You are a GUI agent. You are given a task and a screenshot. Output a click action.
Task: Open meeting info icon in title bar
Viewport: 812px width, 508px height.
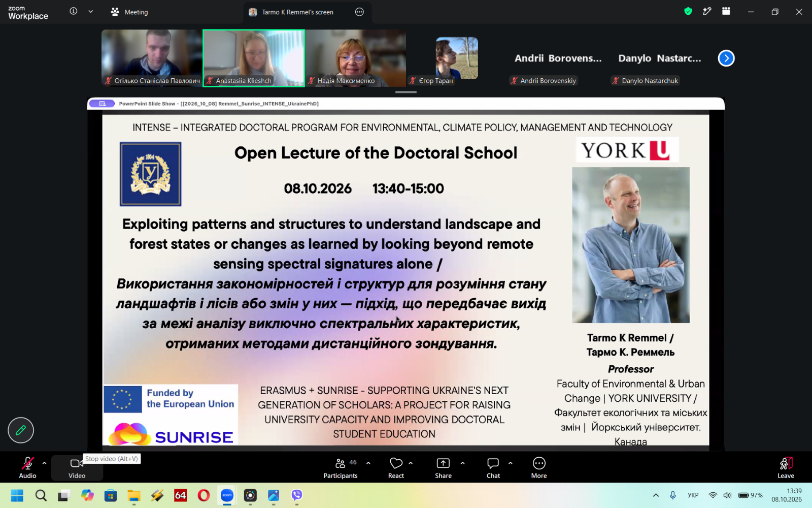coord(74,11)
